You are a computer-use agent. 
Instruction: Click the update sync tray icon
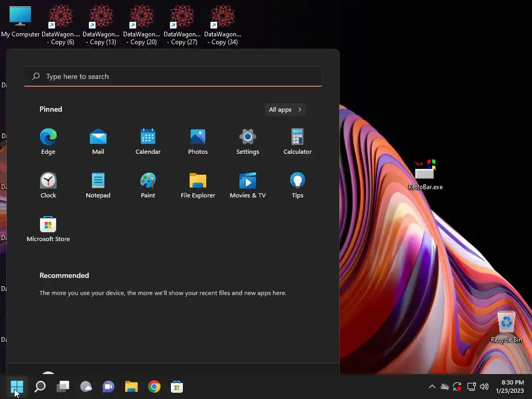click(x=457, y=387)
